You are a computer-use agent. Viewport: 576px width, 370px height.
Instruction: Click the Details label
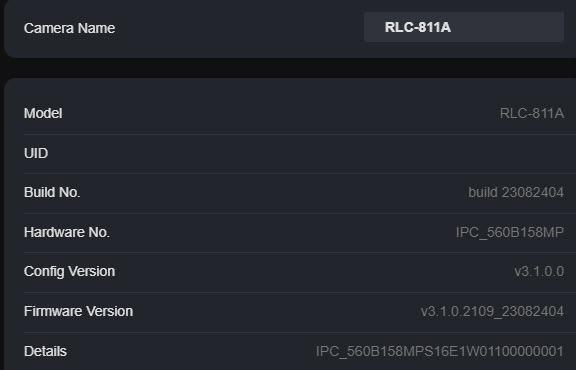(45, 351)
